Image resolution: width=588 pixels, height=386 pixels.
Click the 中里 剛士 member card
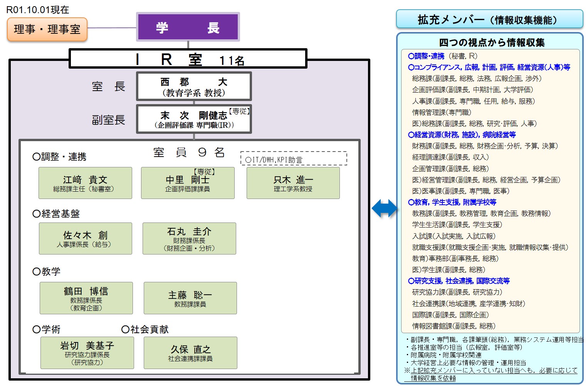click(188, 183)
